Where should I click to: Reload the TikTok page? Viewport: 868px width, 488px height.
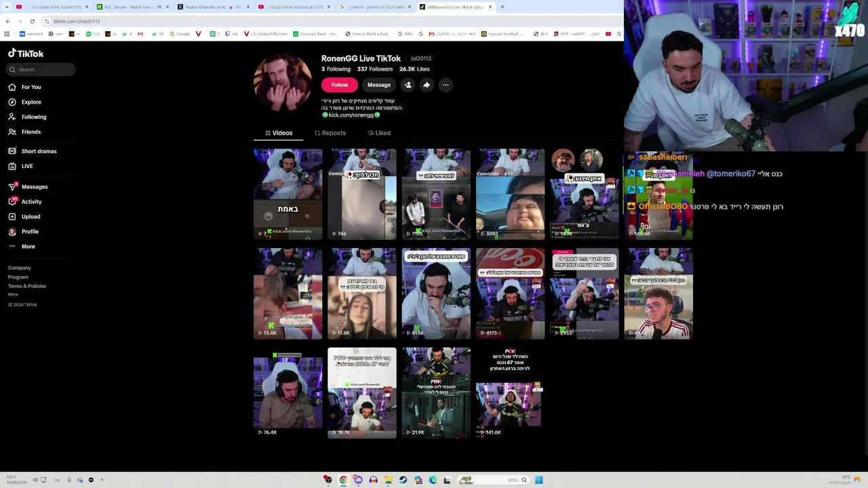(x=32, y=21)
